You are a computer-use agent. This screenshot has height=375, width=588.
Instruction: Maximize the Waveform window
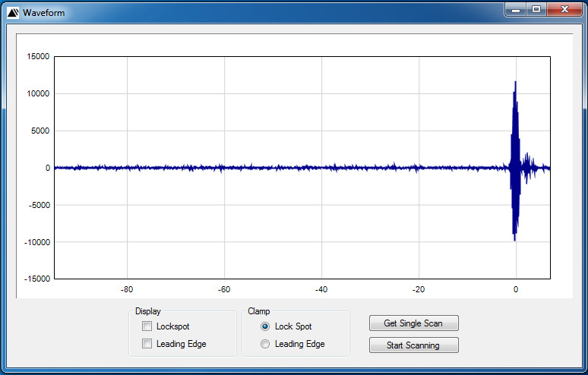point(536,9)
